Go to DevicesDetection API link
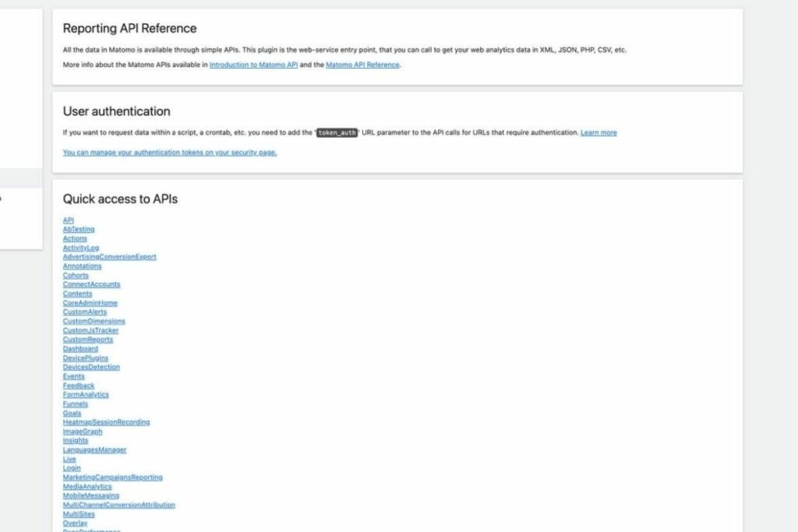 pyautogui.click(x=91, y=367)
